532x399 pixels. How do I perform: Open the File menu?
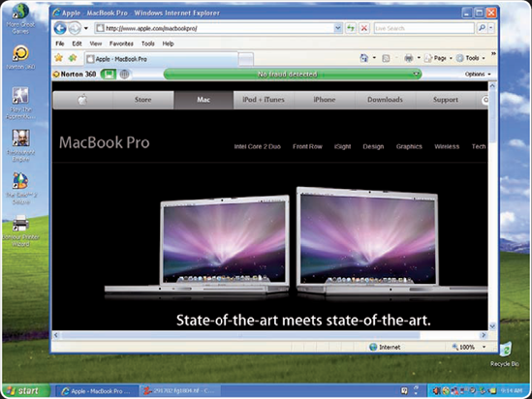click(60, 44)
